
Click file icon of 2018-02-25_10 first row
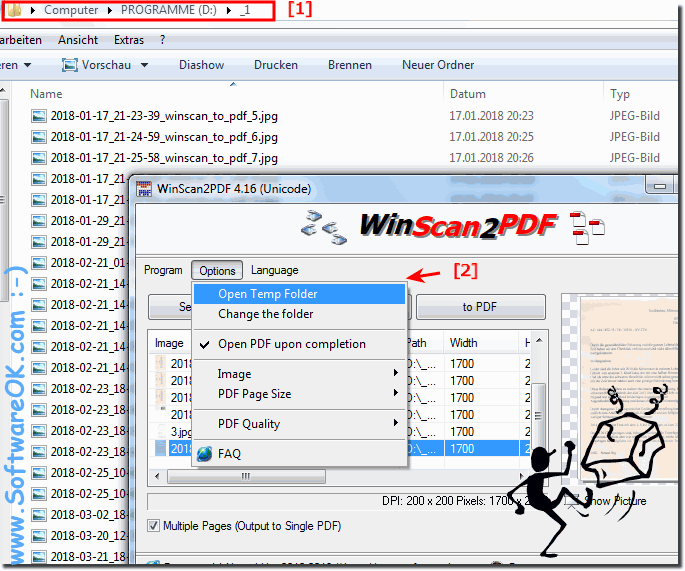[x=39, y=472]
